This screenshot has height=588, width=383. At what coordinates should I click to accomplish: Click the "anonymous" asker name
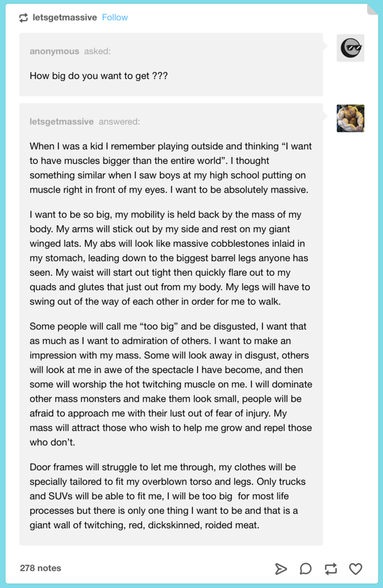click(54, 51)
